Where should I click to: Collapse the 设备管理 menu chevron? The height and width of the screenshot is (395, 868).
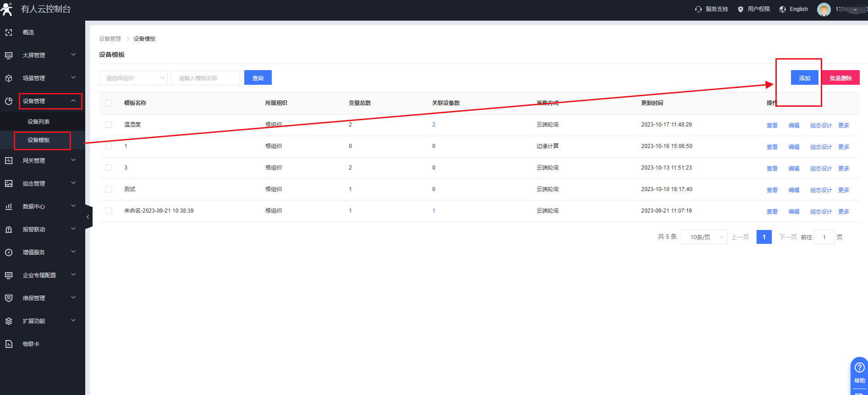pos(73,101)
